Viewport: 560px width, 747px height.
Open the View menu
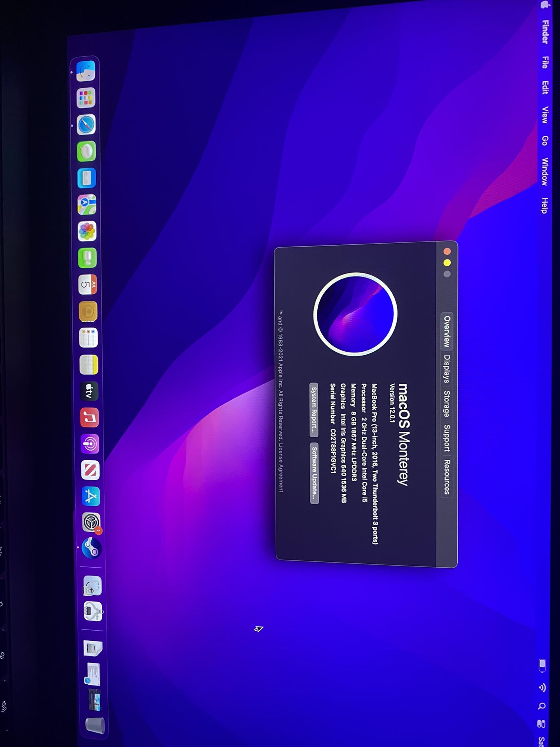click(x=545, y=115)
